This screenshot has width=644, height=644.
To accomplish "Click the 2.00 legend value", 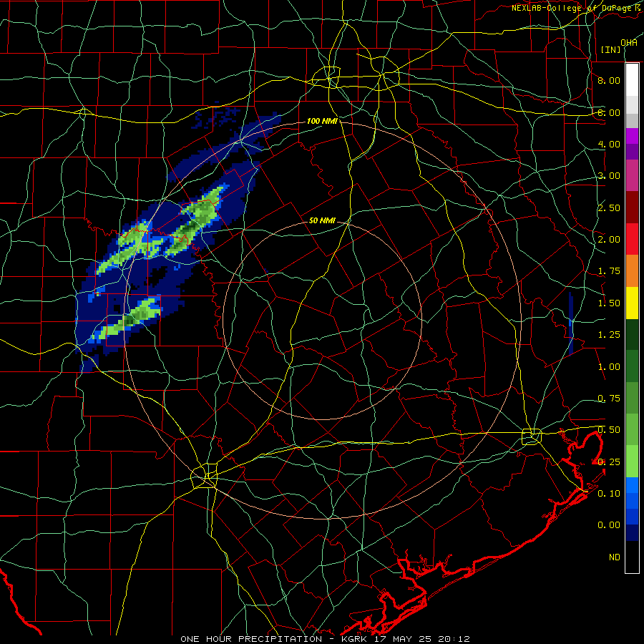I will click(609, 240).
